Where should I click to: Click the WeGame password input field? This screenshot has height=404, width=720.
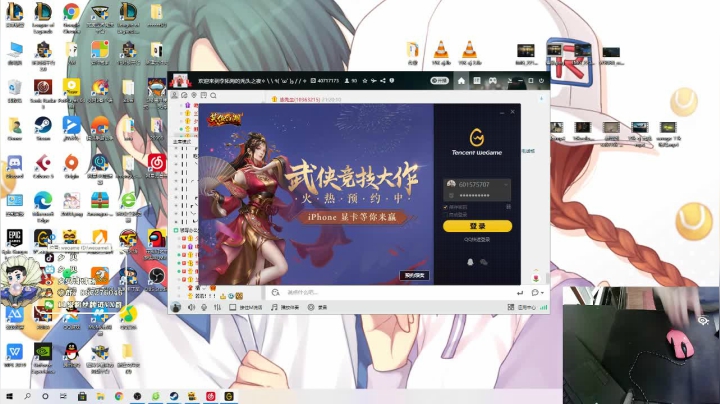[x=477, y=195]
